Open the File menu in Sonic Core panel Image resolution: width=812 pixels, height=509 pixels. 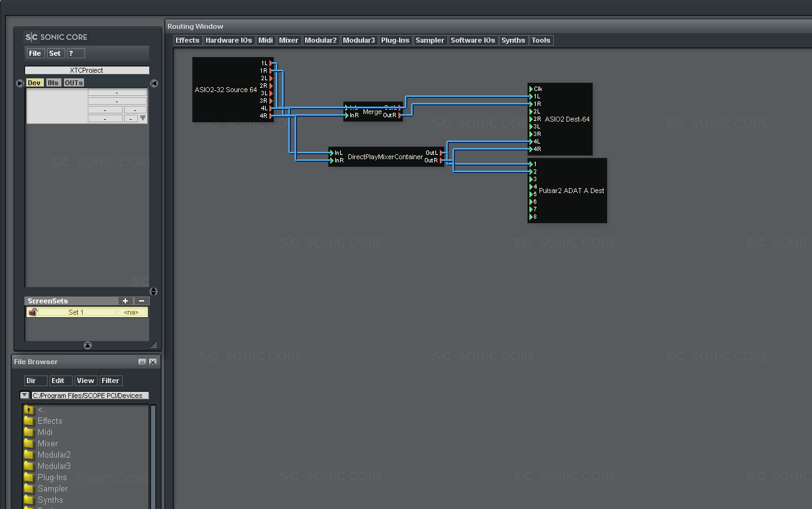coord(35,53)
